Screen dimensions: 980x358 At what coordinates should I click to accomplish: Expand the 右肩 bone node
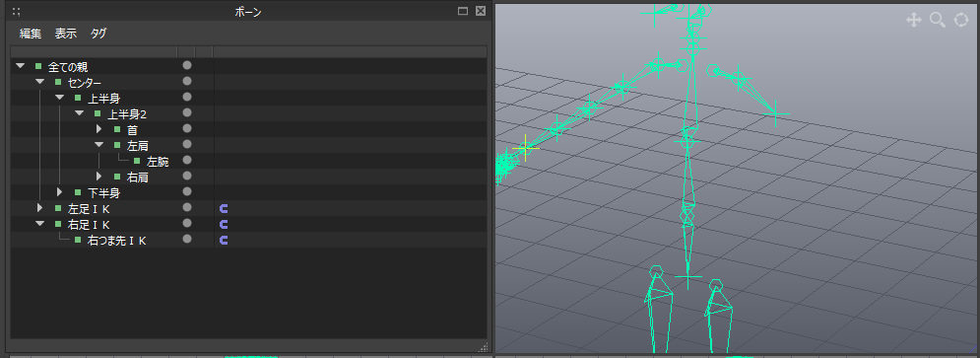tap(98, 177)
